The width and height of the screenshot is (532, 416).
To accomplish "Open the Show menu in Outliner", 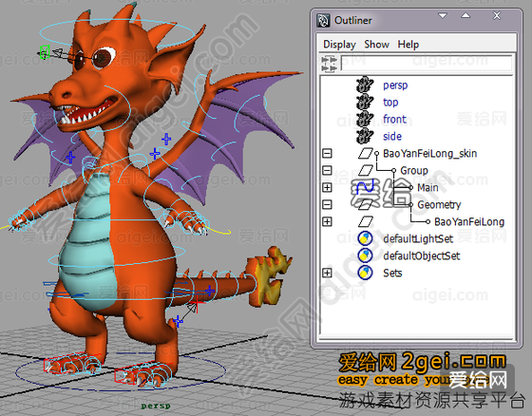I will 376,45.
